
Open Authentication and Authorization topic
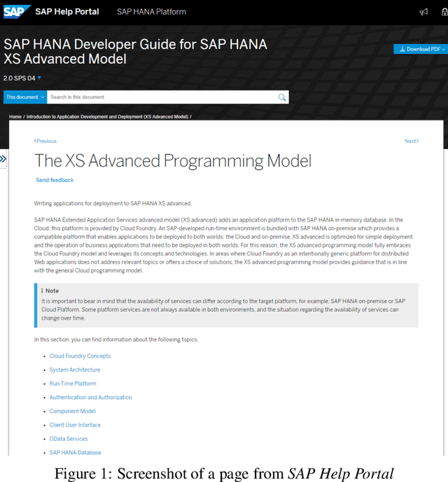90,397
